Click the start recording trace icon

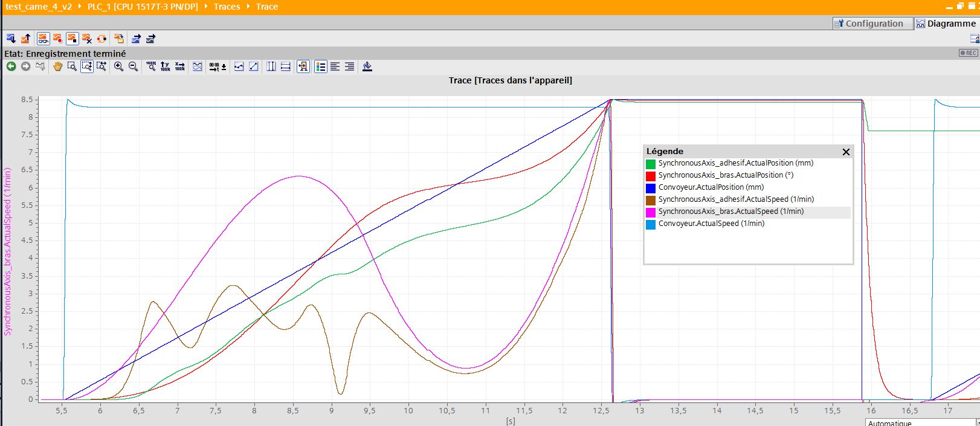(x=57, y=39)
